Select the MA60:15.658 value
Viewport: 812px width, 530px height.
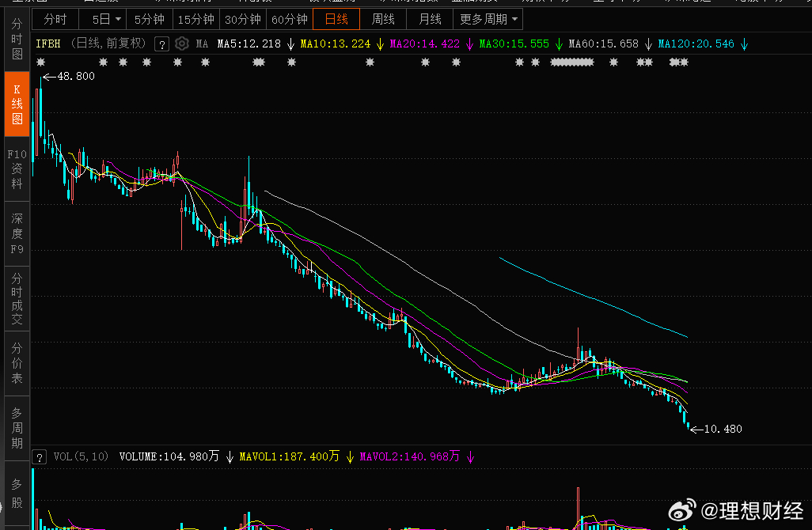click(604, 44)
